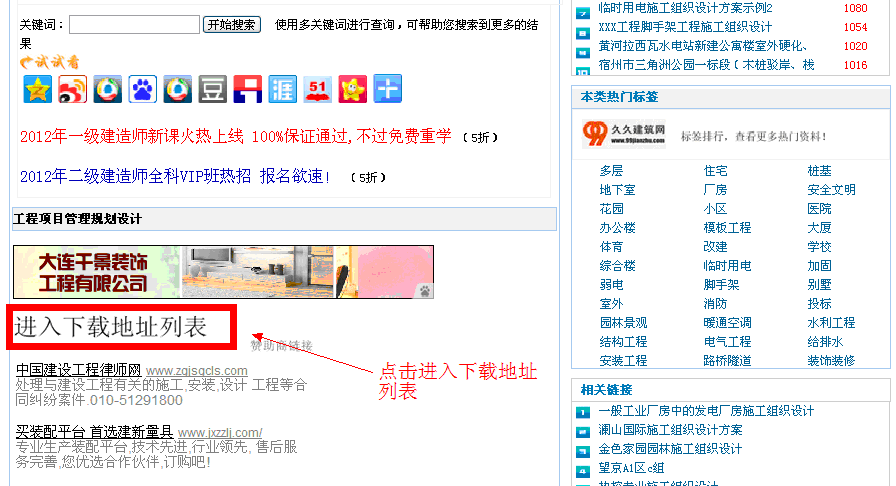Share via the Sina Weibo icon
The height and width of the screenshot is (486, 896).
pos(73,89)
